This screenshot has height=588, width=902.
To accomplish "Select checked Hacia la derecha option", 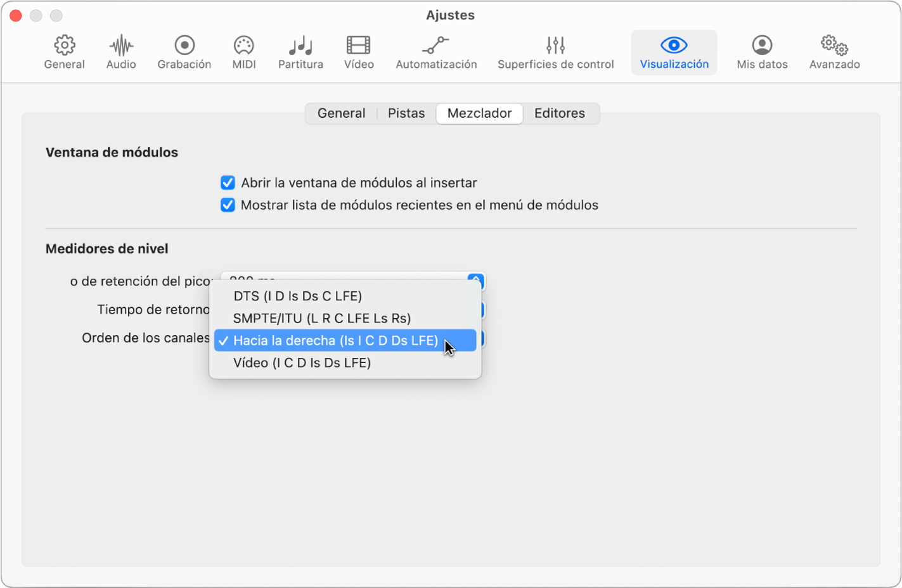I will pos(335,340).
